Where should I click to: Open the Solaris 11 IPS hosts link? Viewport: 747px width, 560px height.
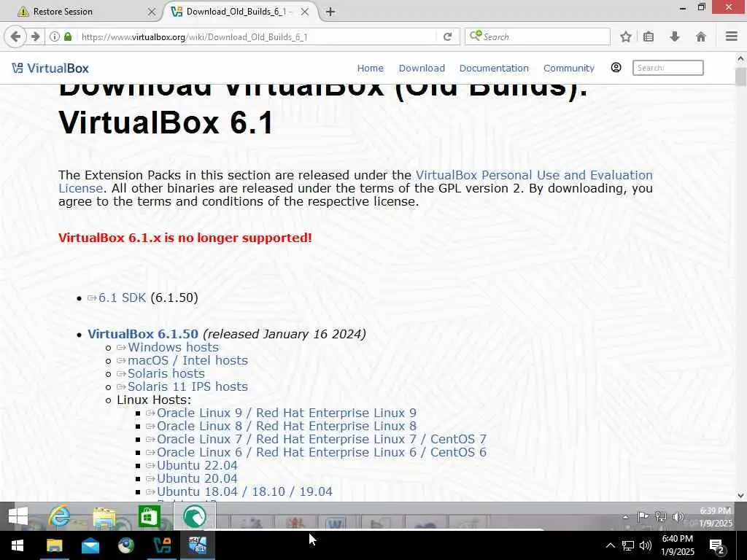pyautogui.click(x=187, y=386)
